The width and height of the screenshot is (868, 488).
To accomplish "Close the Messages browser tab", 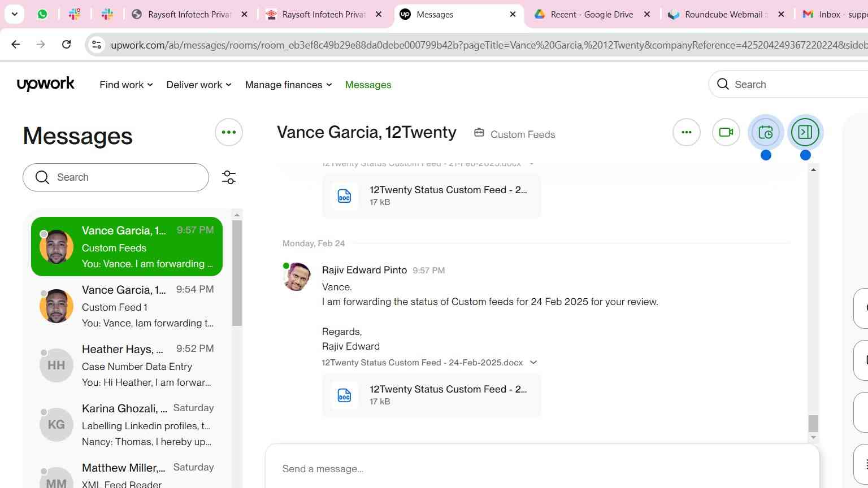I will pyautogui.click(x=513, y=14).
